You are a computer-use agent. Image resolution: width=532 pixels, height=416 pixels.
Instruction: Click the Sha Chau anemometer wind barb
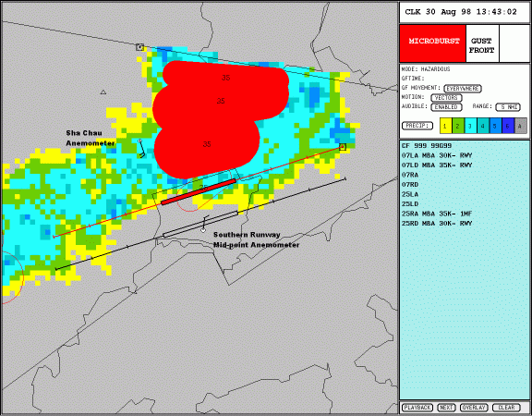point(141,149)
